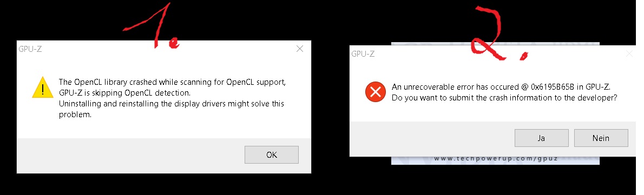The width and height of the screenshot is (644, 195).
Task: Select the 'unrecoverable error has occured' message line
Action: click(502, 87)
